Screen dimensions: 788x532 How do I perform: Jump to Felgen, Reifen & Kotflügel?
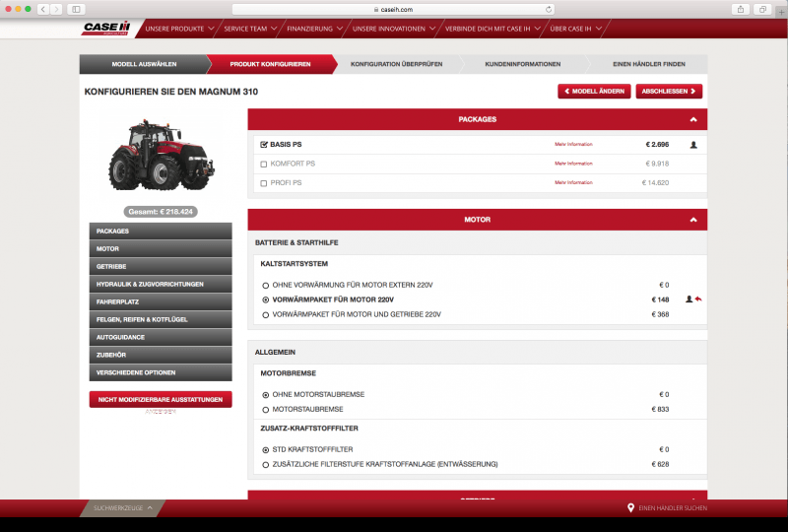tap(161, 319)
